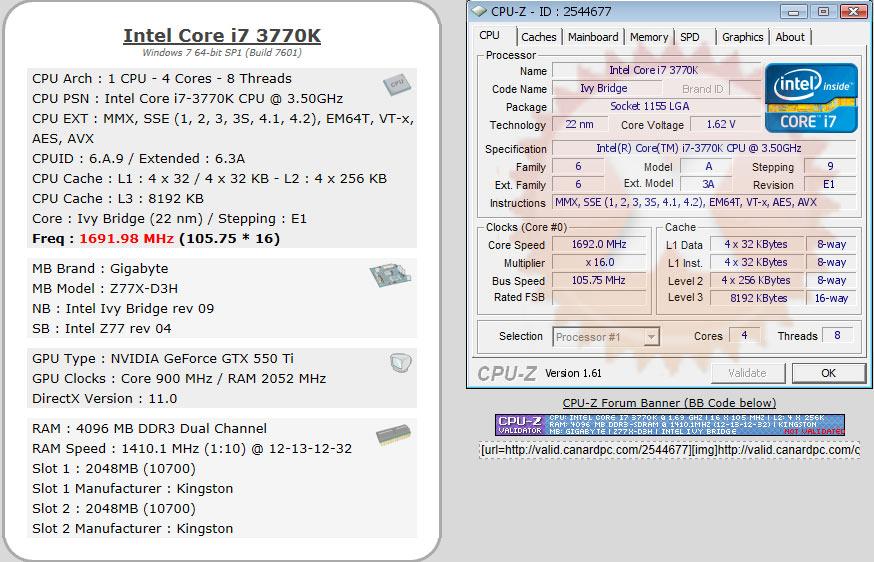
Task: Open the Caches tab in CPU-Z
Action: tap(538, 37)
